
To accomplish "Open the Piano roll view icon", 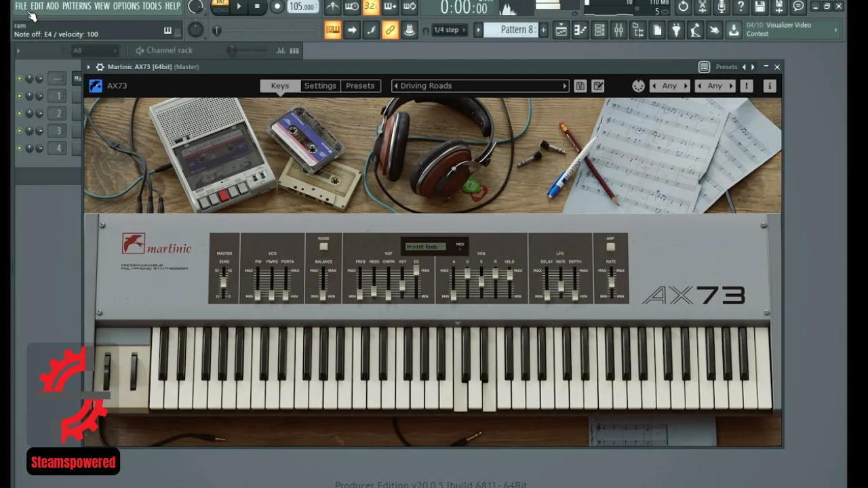I will tap(580, 30).
